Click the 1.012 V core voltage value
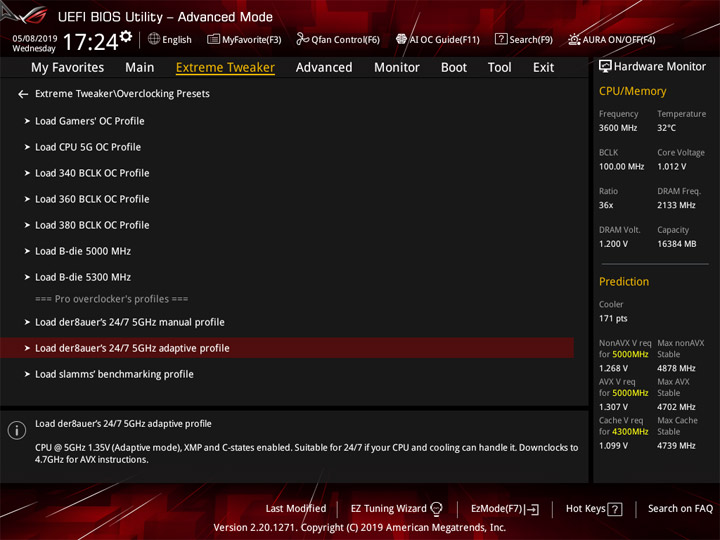The height and width of the screenshot is (540, 720). pos(671,166)
